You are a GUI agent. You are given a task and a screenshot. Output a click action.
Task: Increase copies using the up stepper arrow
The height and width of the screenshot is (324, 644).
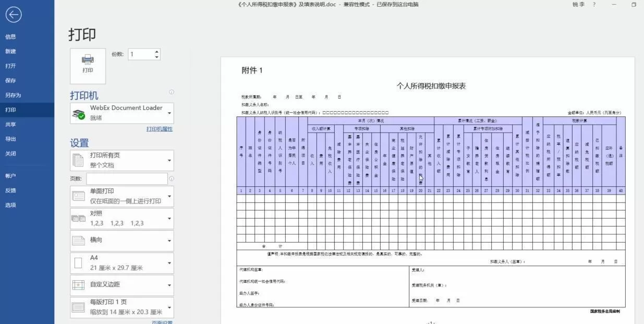click(x=156, y=51)
